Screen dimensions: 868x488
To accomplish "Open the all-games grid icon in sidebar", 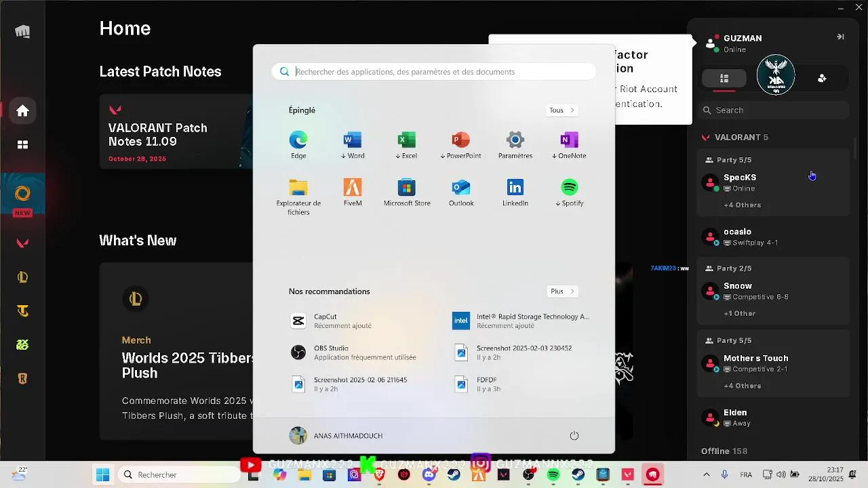I will pos(22,144).
